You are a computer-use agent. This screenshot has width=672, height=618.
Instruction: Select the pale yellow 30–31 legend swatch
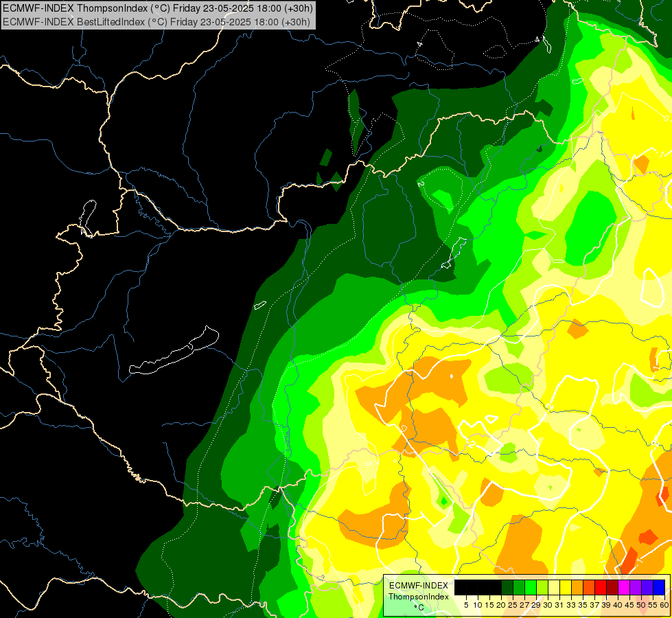554,587
